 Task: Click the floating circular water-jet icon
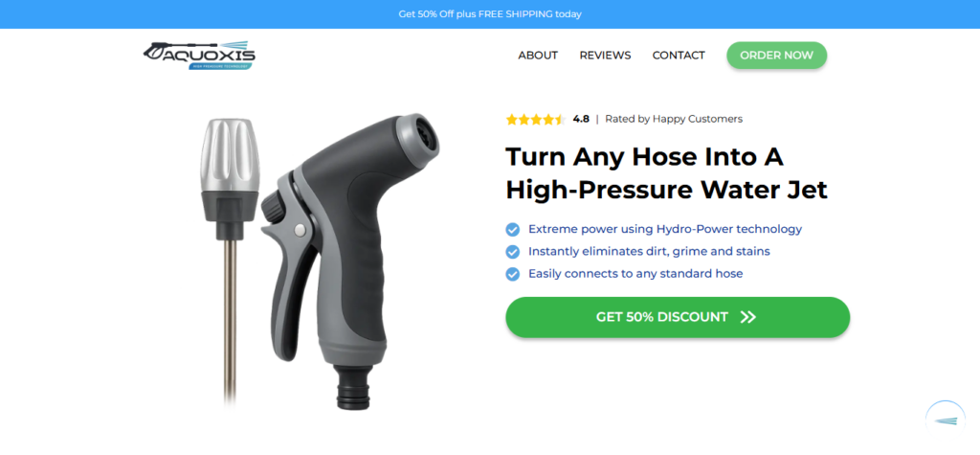click(x=945, y=420)
